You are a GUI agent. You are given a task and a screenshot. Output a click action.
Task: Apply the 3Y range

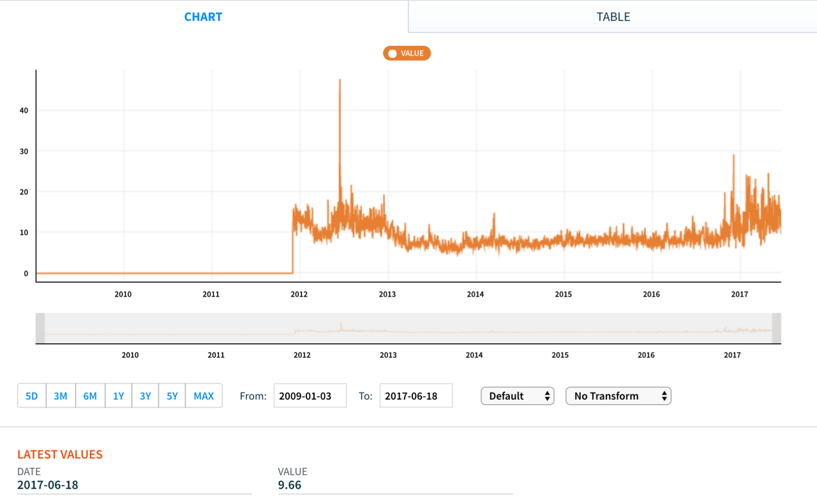coord(145,396)
